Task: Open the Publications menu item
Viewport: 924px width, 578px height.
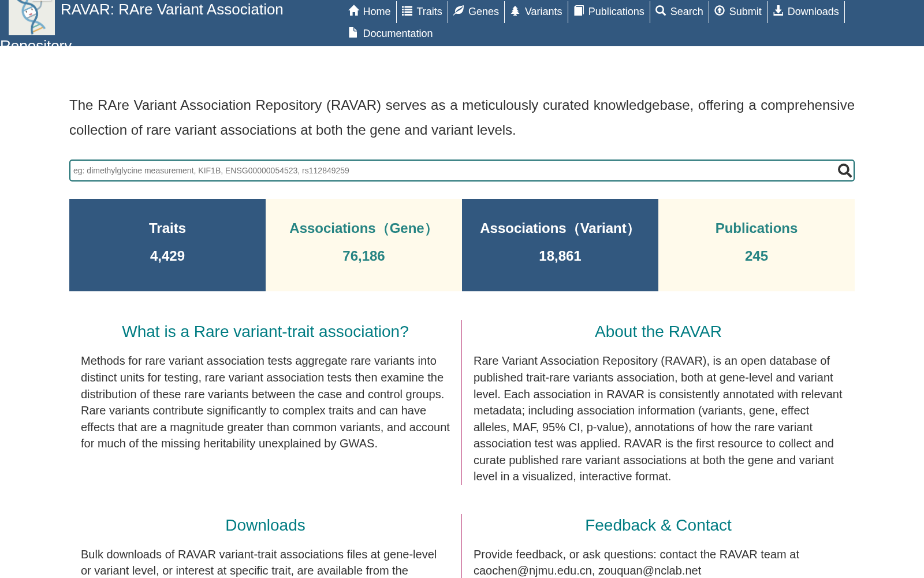Action: [609, 12]
